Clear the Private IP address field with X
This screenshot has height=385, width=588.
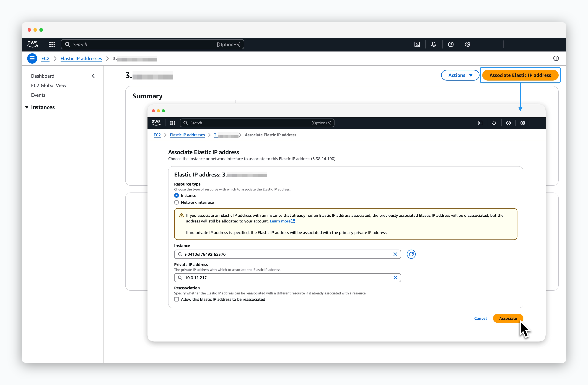pos(395,278)
